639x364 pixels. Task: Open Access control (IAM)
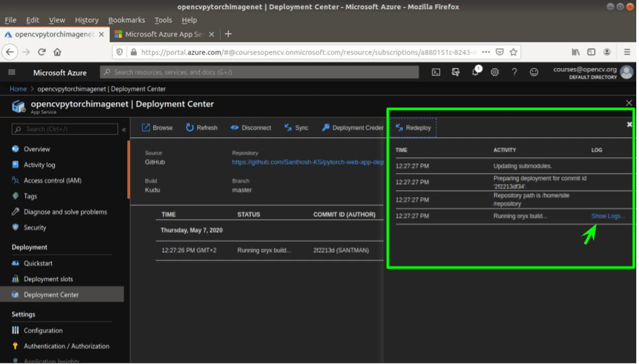pos(53,181)
